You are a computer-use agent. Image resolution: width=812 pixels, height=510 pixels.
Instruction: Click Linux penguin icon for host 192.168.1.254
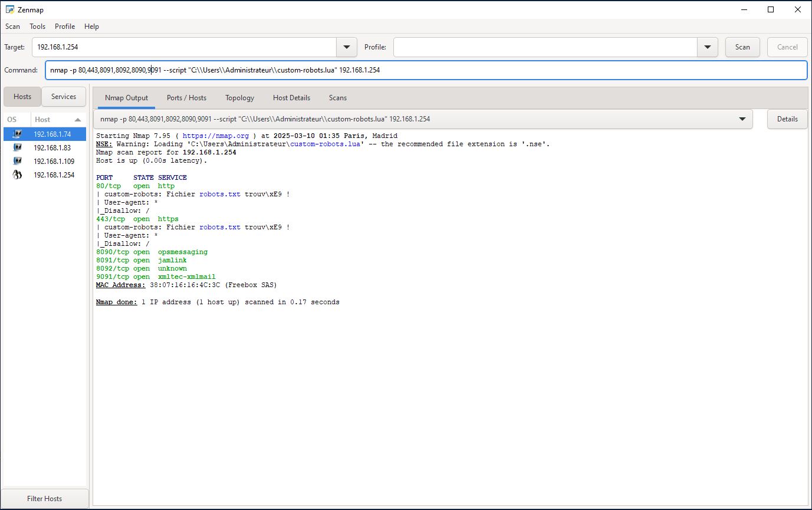point(17,175)
